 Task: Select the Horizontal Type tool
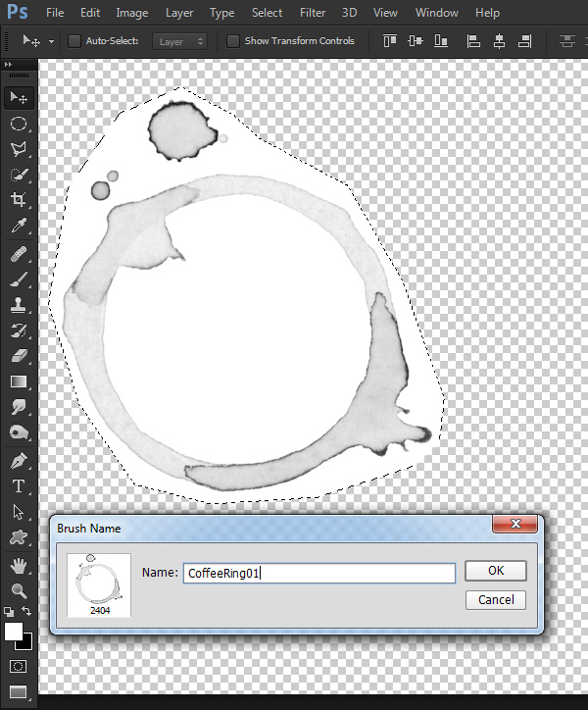pos(19,486)
